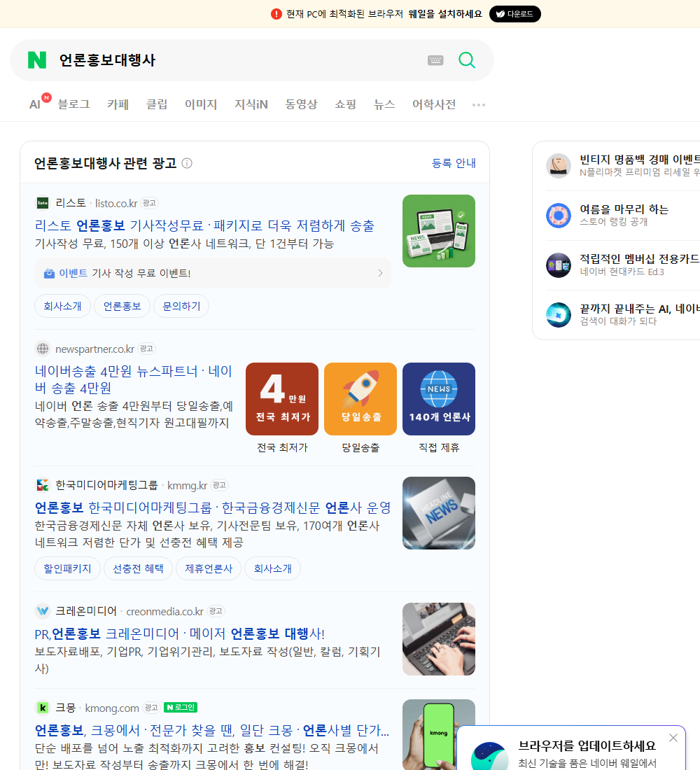Open the kmong phone thumbnail
This screenshot has height=770, width=700.
(439, 734)
